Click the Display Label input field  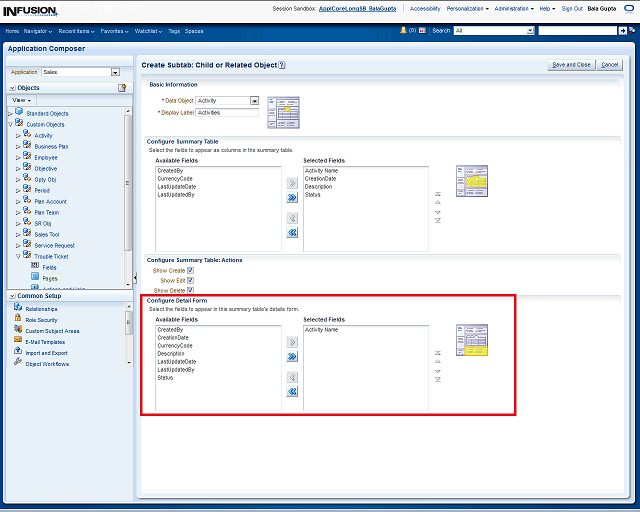[x=228, y=113]
